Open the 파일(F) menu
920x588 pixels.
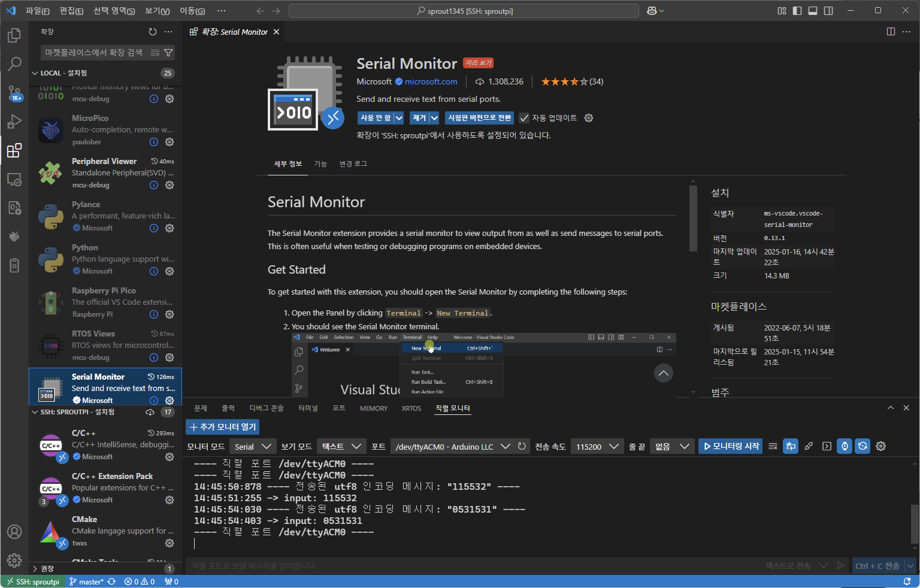(38, 11)
